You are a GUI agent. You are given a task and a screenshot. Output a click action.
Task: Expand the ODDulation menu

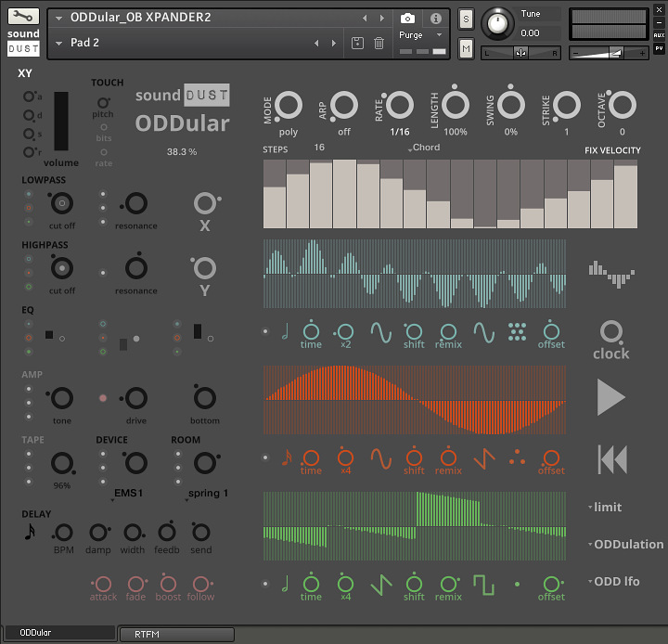[x=625, y=545]
